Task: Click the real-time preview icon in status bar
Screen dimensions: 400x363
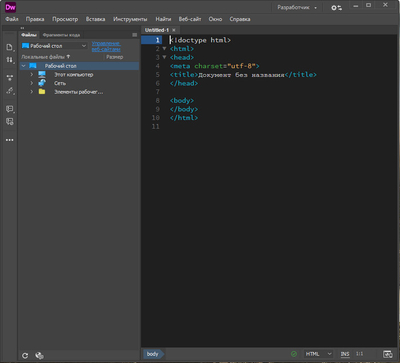Action: (x=387, y=354)
